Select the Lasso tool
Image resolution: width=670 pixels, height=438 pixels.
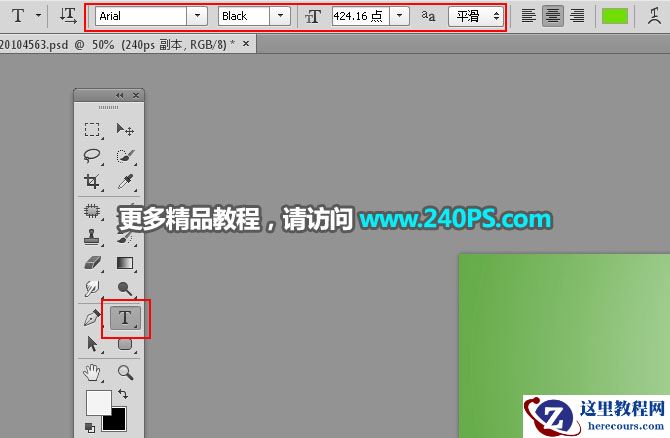click(x=92, y=156)
